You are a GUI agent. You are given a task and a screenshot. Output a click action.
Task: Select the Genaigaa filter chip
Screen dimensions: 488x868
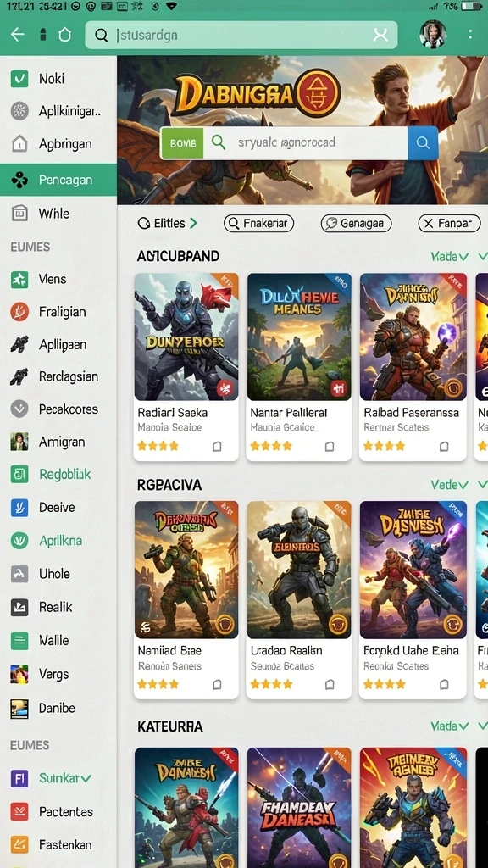(357, 223)
